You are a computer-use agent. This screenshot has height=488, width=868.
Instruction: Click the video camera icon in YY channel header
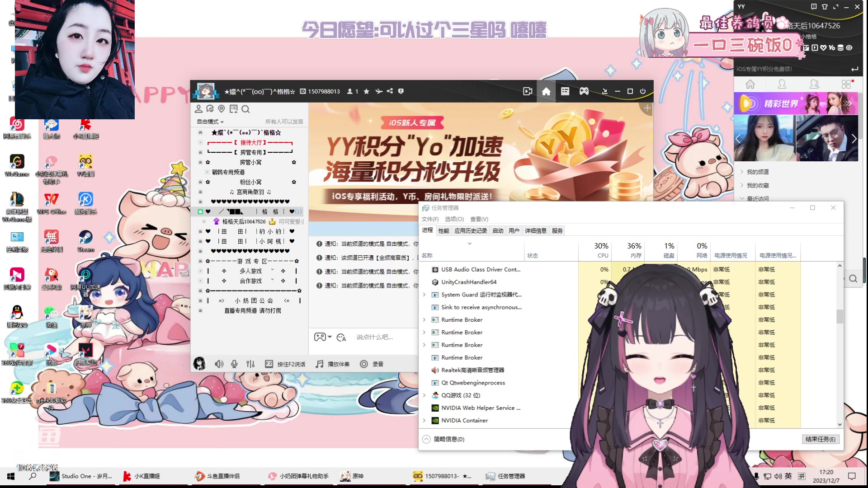click(528, 91)
